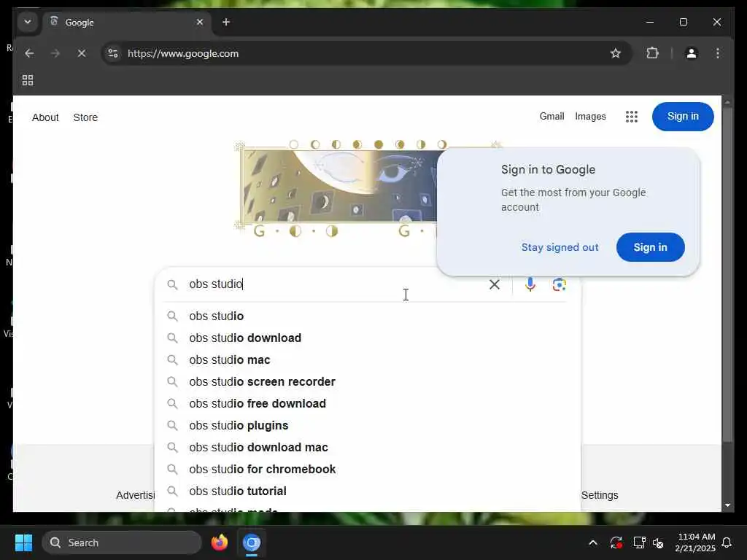Select suggestion "obs studio tutorial"
The image size is (747, 560).
pos(367,491)
